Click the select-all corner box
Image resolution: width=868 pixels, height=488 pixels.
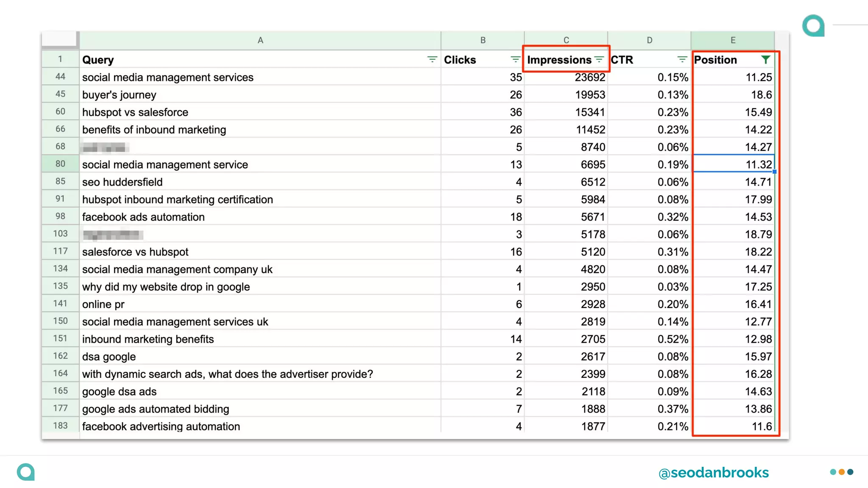click(59, 39)
